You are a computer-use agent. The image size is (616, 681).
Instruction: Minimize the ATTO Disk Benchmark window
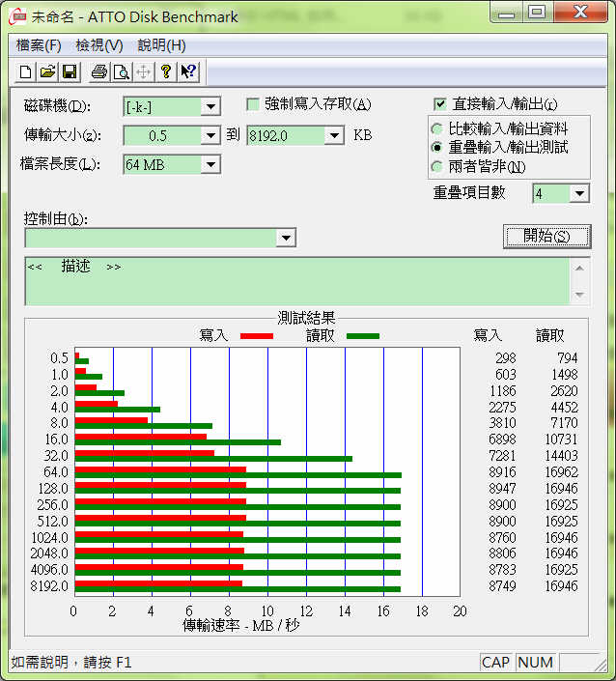[x=506, y=13]
